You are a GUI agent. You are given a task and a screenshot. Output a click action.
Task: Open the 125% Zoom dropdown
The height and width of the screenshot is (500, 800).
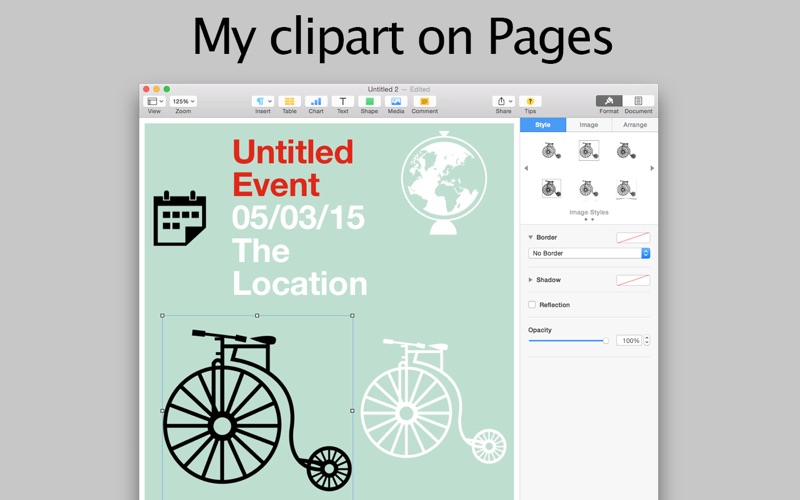pyautogui.click(x=183, y=102)
